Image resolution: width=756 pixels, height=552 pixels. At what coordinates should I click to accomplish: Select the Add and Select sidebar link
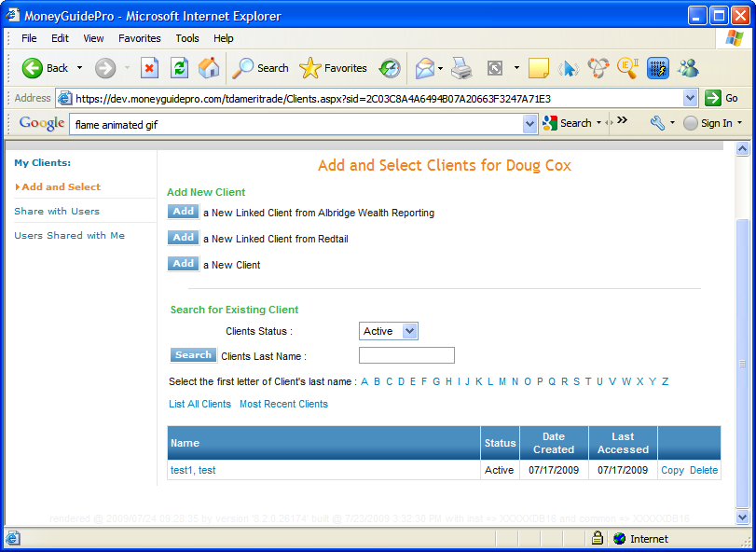(62, 187)
